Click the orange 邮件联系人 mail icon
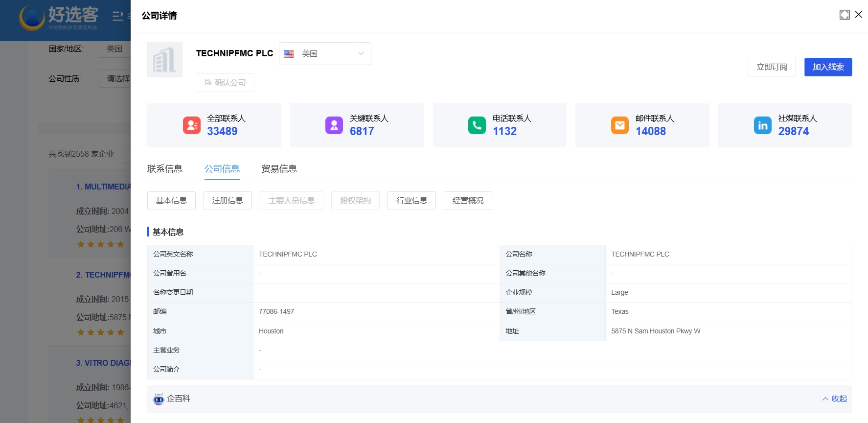The image size is (868, 423). click(x=620, y=125)
